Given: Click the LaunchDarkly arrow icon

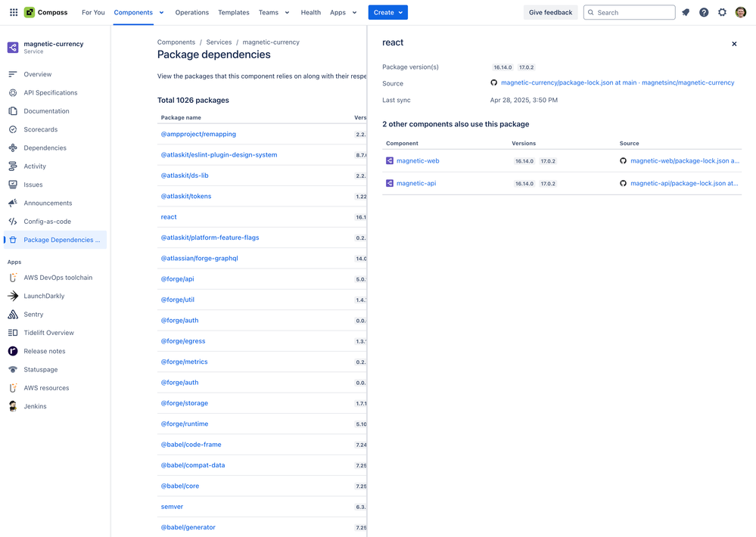Looking at the screenshot, I should point(13,296).
